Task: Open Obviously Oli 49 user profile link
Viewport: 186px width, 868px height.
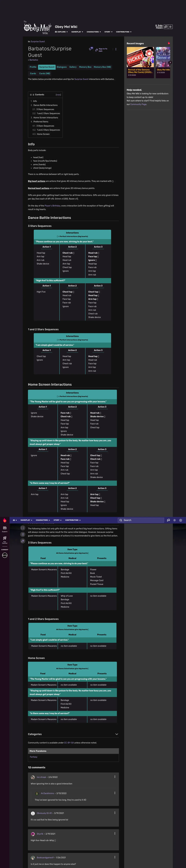Action: pyautogui.click(x=44, y=813)
